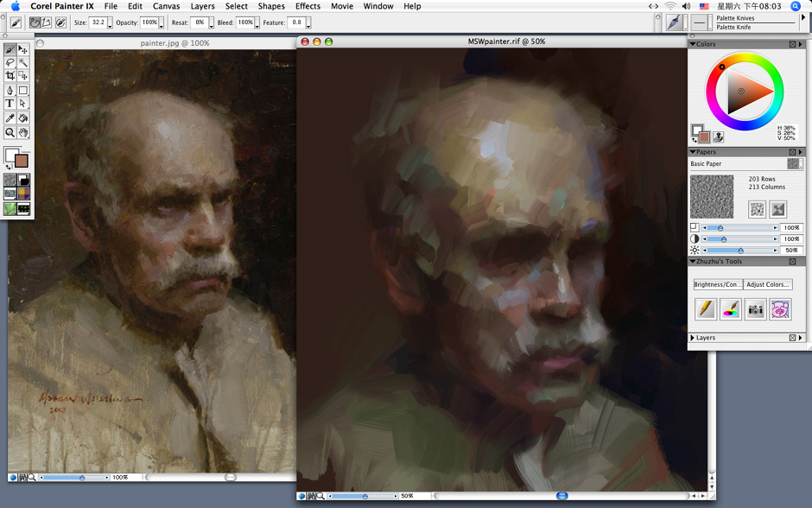The height and width of the screenshot is (508, 812).
Task: Collapse the Colors panel
Action: [x=693, y=44]
